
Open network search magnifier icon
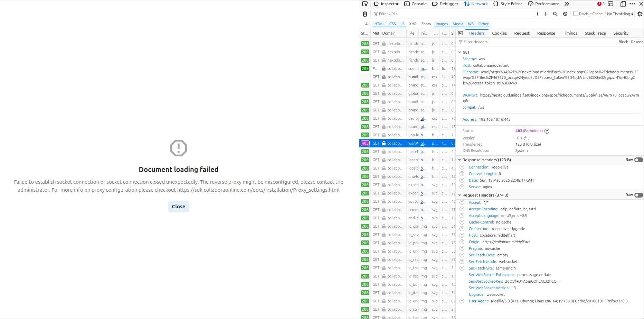(x=555, y=14)
